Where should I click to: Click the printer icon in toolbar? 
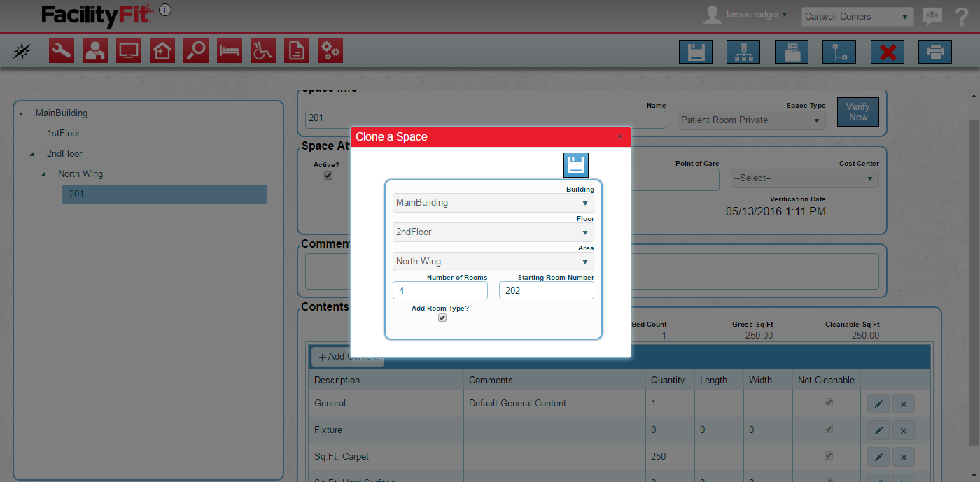tap(935, 52)
